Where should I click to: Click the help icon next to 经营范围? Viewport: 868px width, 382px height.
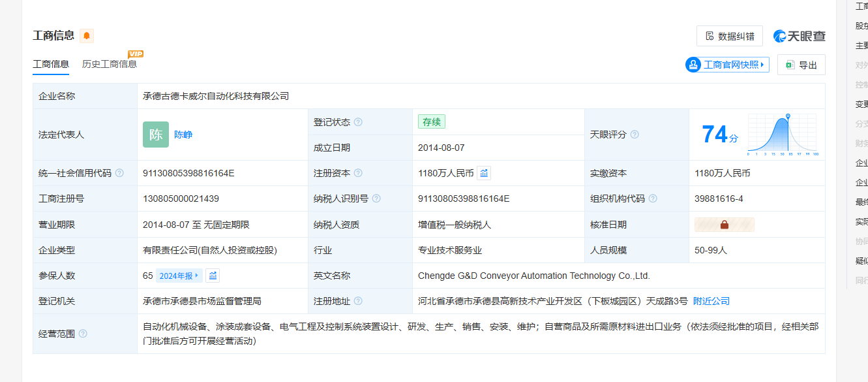pyautogui.click(x=83, y=334)
